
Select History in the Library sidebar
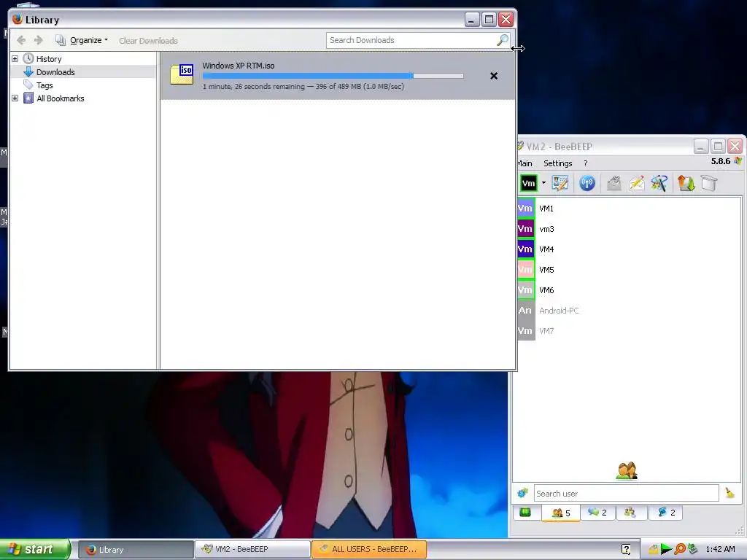click(x=49, y=59)
